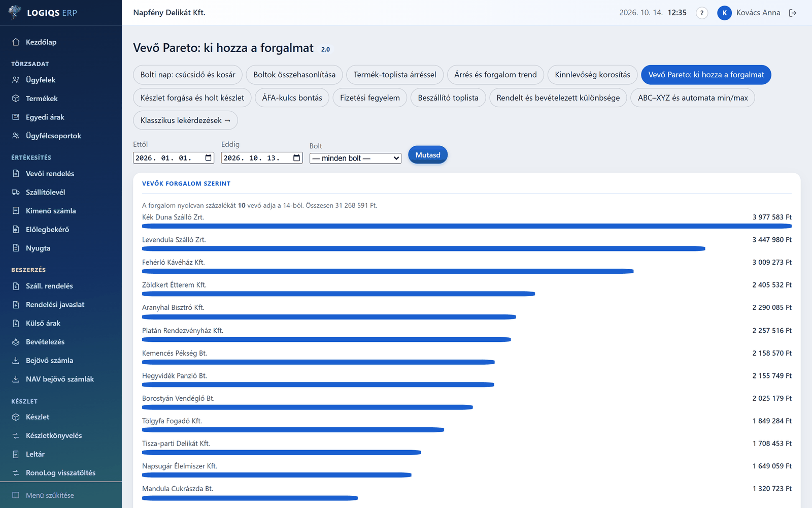The height and width of the screenshot is (508, 812).
Task: Collapse sidebar with Menü szűkítése
Action: tap(61, 495)
